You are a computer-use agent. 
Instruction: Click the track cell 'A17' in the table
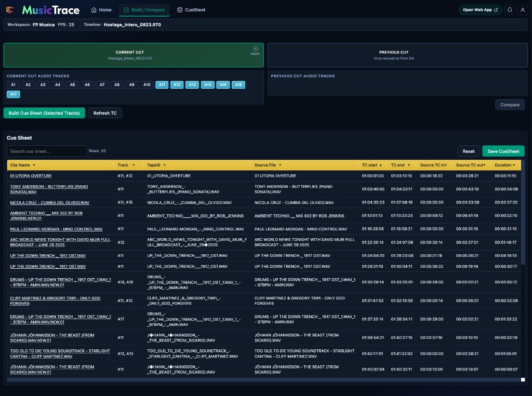pyautogui.click(x=121, y=319)
